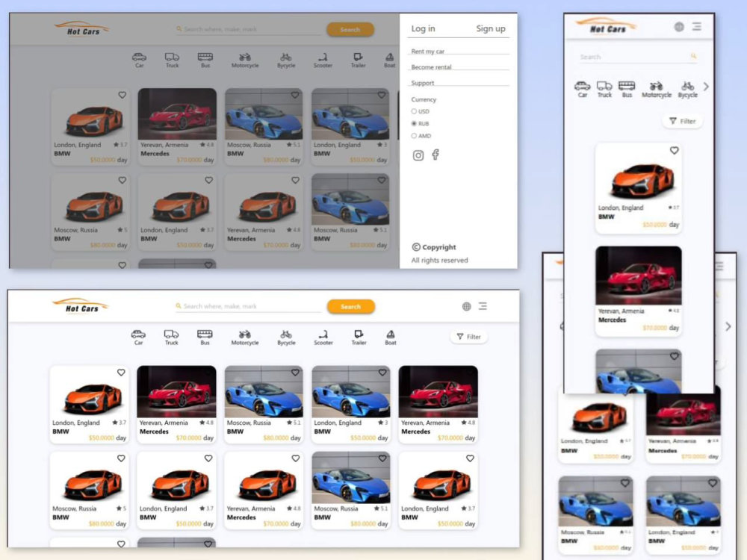Select dimmed Car category in top desktop mockup
The height and width of the screenshot is (560, 747).
139,60
